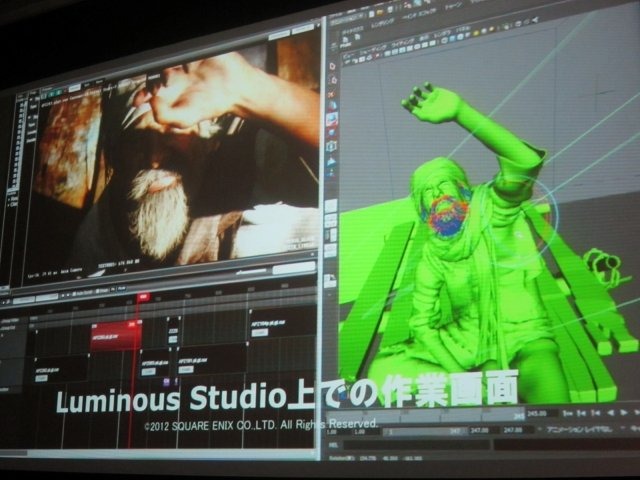Toggle Smooth Shade All blue icon
This screenshot has width=640, height=480.
[452, 39]
